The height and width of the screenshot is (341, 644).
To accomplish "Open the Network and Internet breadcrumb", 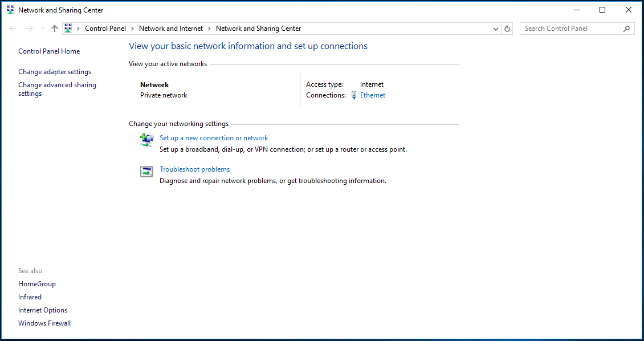I will [171, 29].
